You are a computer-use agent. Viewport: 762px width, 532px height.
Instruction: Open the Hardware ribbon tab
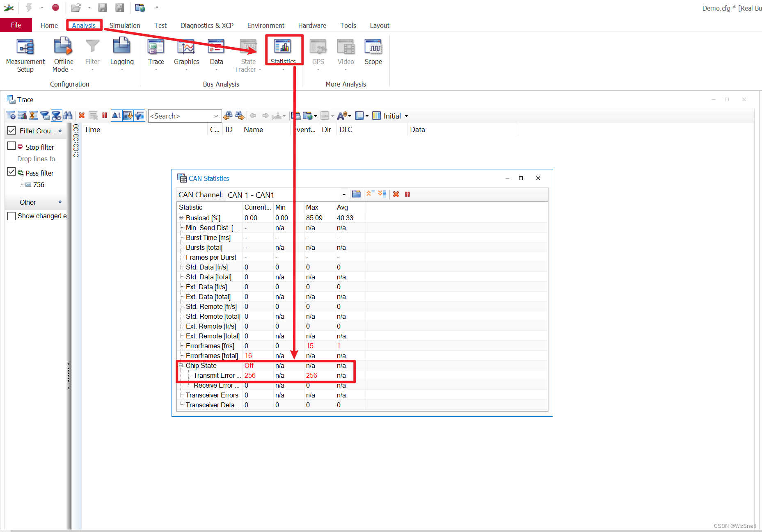tap(312, 25)
